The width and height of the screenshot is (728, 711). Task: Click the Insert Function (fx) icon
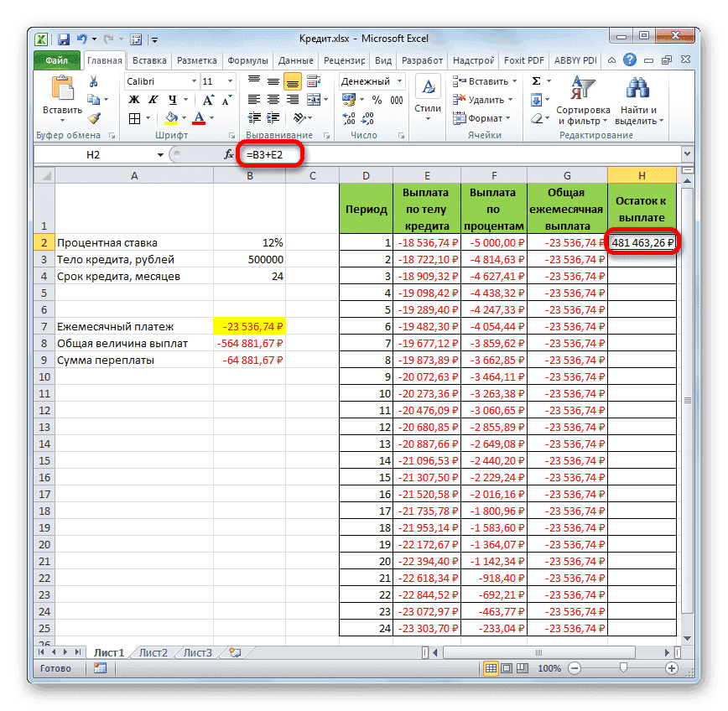tap(227, 154)
